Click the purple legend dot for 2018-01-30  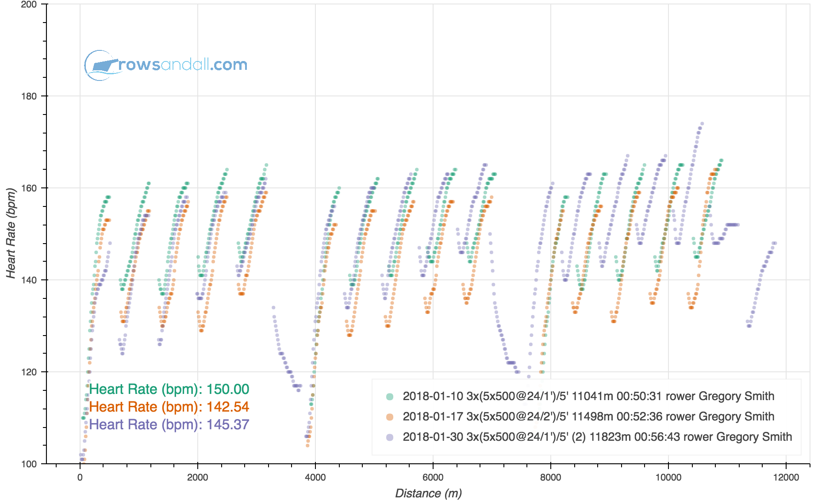click(x=390, y=437)
